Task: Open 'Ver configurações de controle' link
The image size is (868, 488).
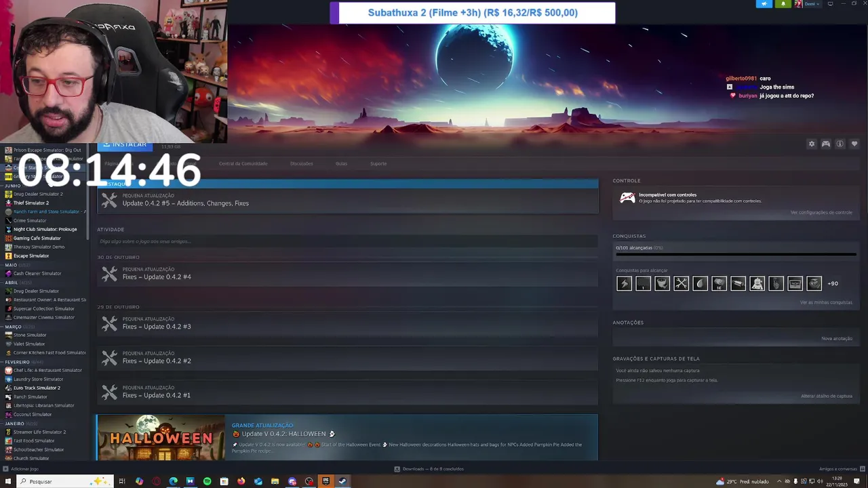Action: (821, 213)
